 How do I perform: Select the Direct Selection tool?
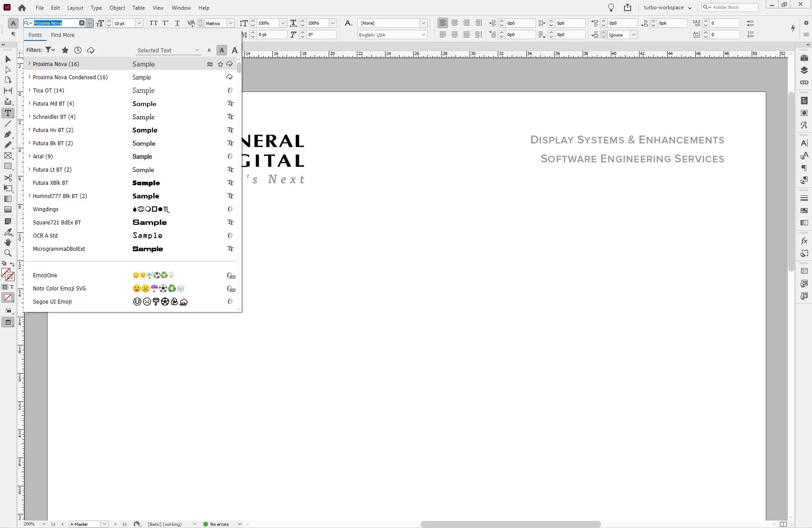tap(8, 70)
